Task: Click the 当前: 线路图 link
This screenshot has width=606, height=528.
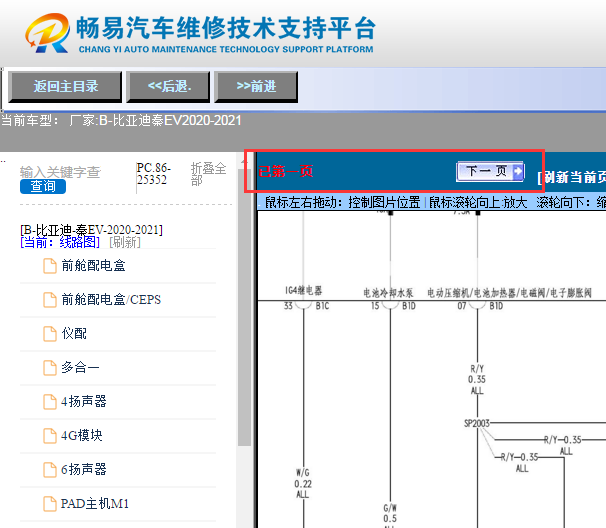Action: 60,242
